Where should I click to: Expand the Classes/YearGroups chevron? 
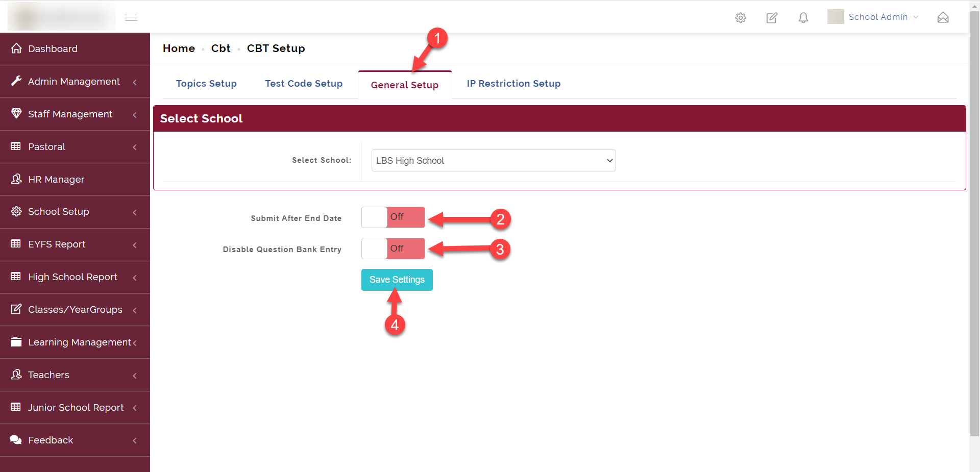click(x=135, y=310)
